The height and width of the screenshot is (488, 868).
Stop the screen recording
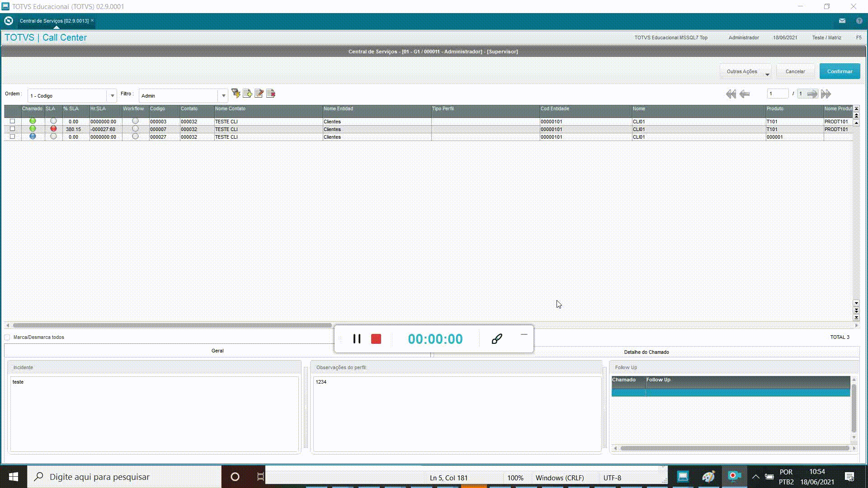376,339
